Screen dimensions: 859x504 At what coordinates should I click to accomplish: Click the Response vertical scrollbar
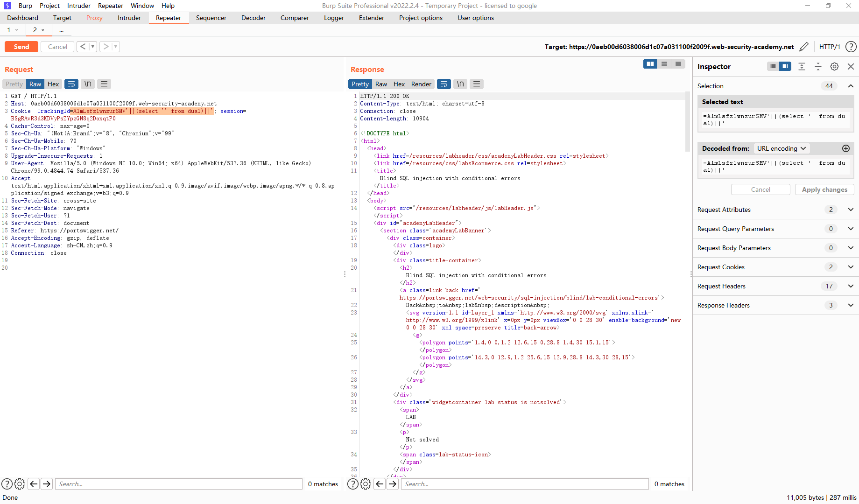tap(687, 122)
